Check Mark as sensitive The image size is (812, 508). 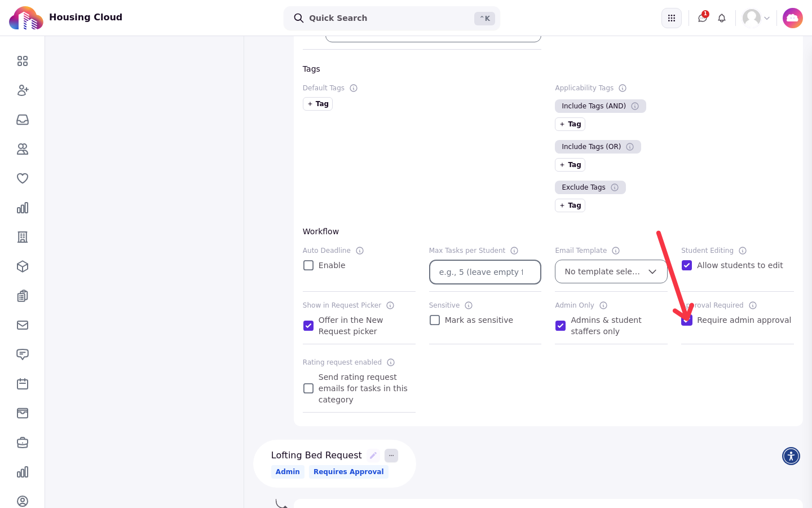435,320
